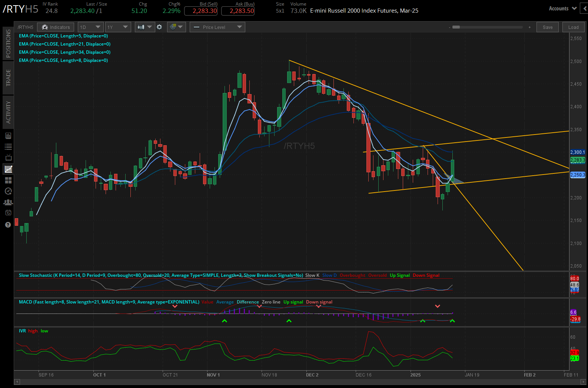Open the community people icon
This screenshot has height=388, width=588.
[8, 202]
